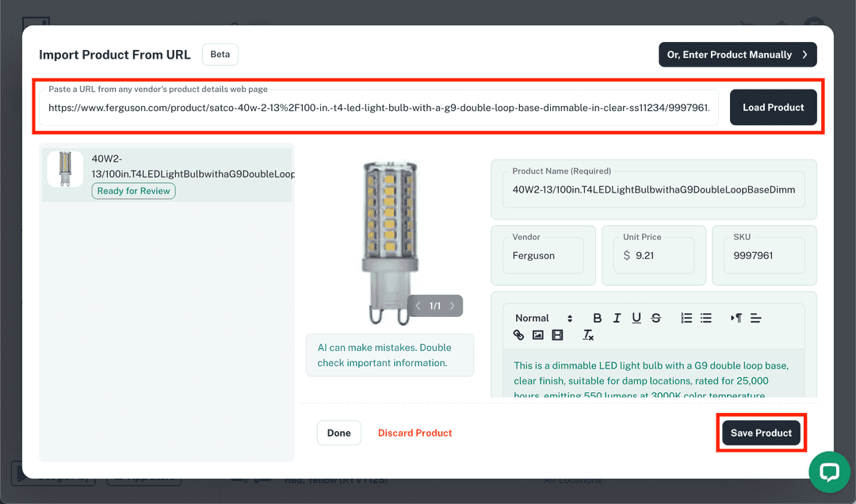The width and height of the screenshot is (856, 504).
Task: Insert a hyperlink using the link icon
Action: 518,334
